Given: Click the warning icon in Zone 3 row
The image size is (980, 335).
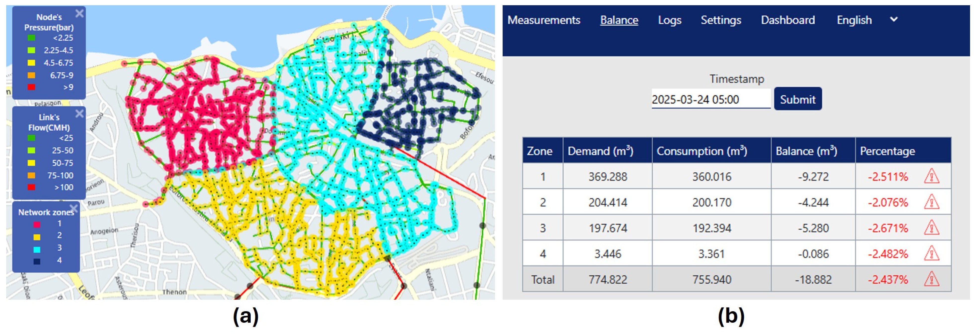Looking at the screenshot, I should (932, 228).
